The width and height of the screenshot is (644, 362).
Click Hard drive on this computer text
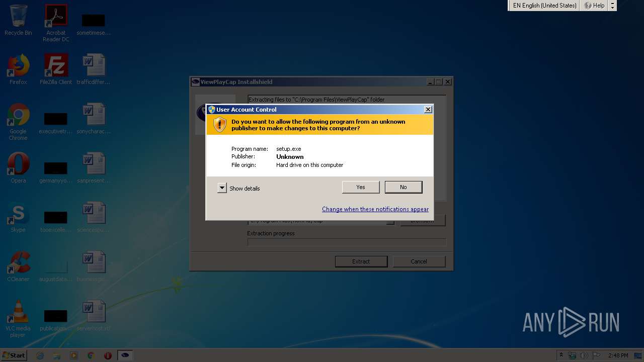click(309, 165)
